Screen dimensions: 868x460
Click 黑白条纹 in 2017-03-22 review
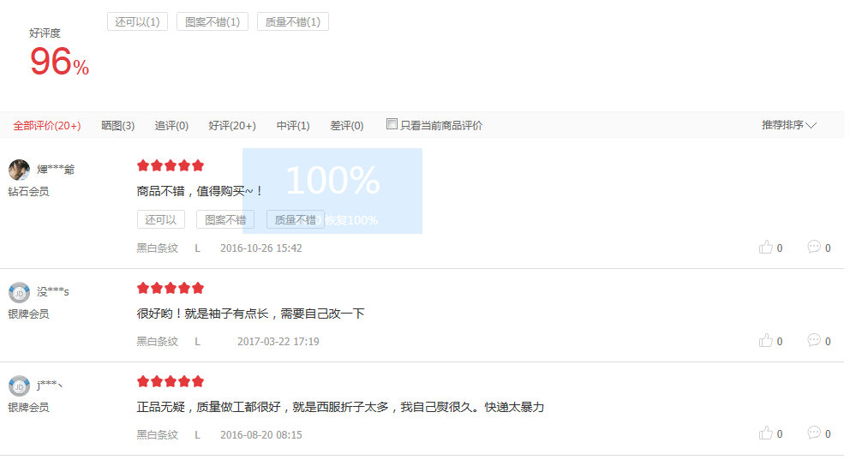click(158, 342)
